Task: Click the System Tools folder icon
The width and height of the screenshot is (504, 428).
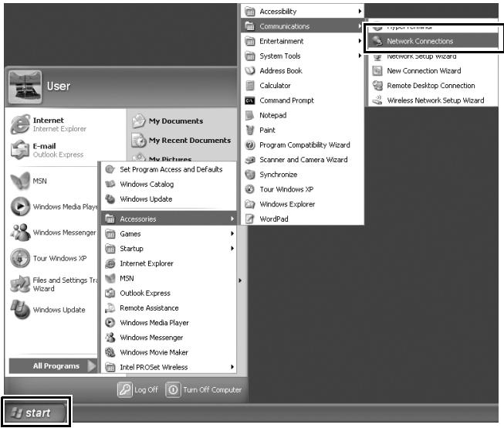Action: click(250, 56)
